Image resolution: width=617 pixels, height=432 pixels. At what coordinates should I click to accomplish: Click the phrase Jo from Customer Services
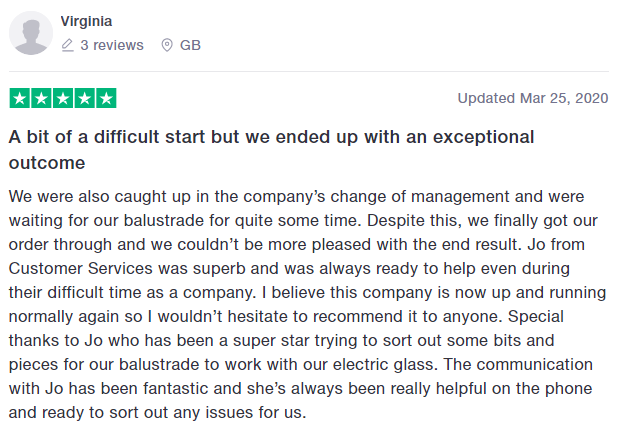(x=297, y=256)
